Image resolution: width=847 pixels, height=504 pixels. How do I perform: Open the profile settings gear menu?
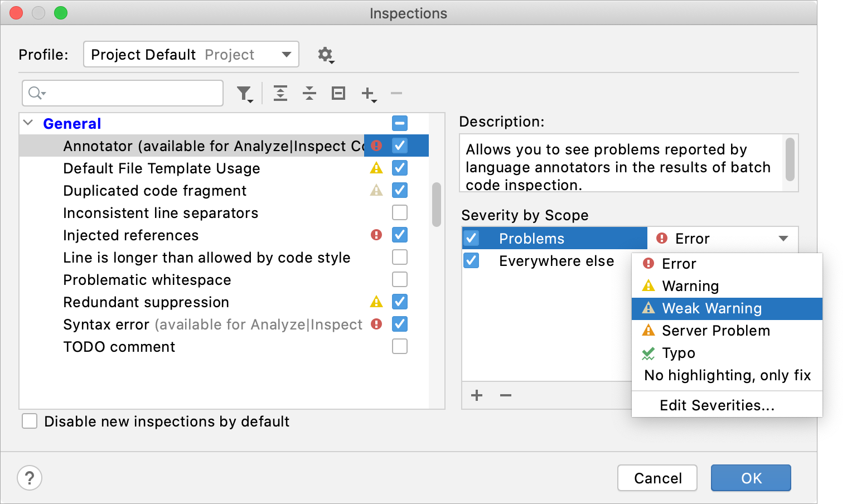tap(326, 55)
